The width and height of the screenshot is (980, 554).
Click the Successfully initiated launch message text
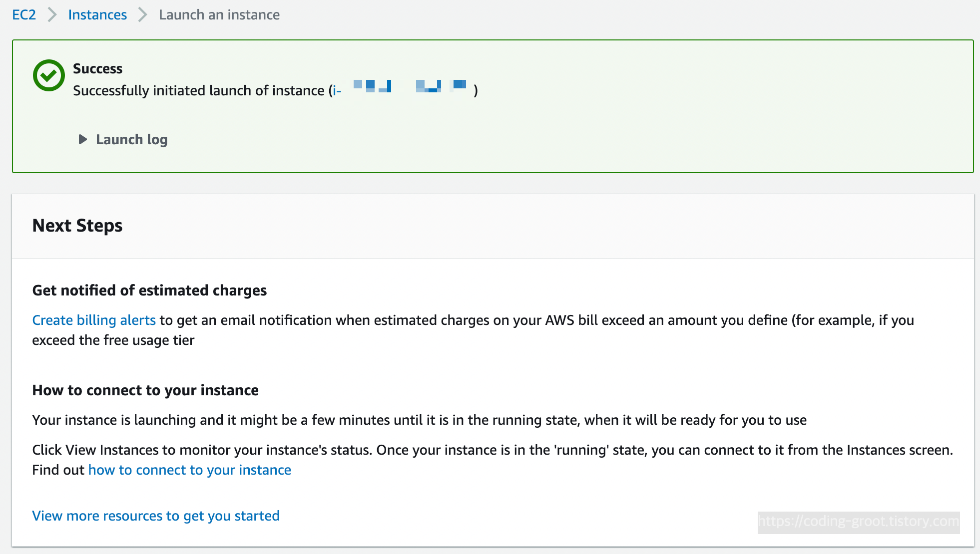(x=200, y=90)
